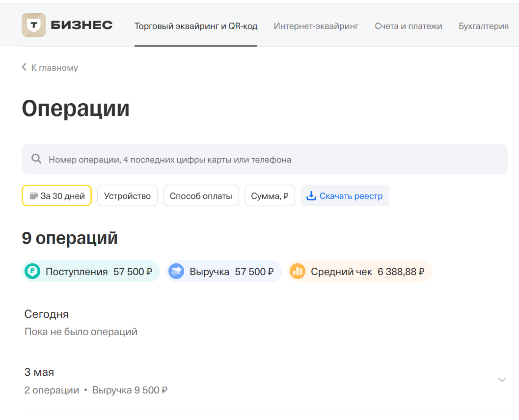Open the За 30 дней period filter
519x420 pixels.
(56, 196)
